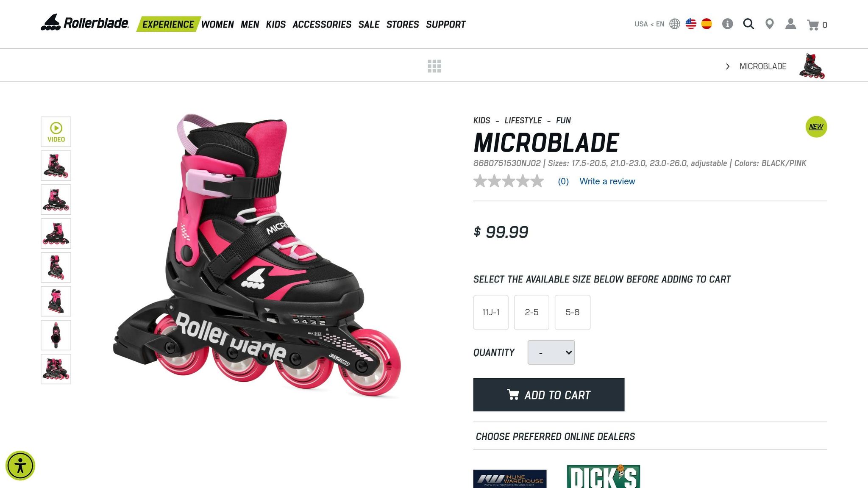Open the Quantity dropdown
Screen dimensions: 868x488
551,352
